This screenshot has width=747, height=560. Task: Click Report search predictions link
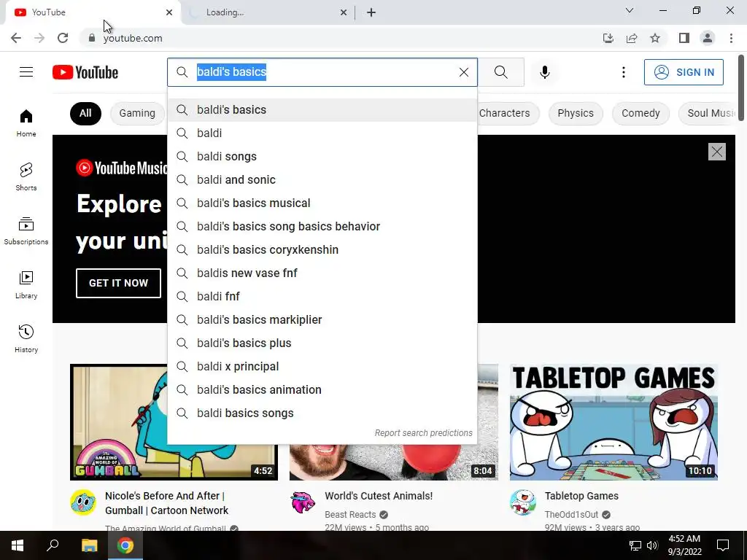tap(424, 433)
